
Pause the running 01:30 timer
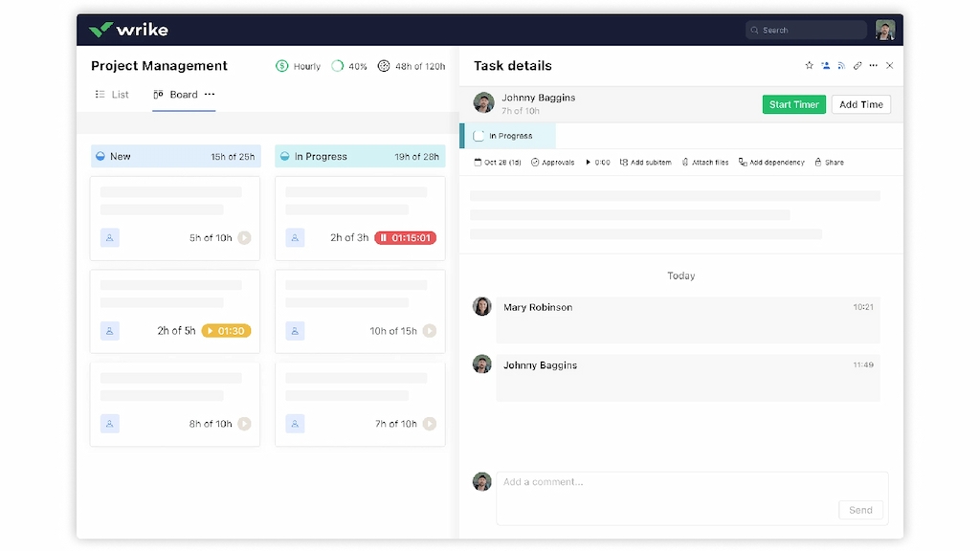(226, 331)
